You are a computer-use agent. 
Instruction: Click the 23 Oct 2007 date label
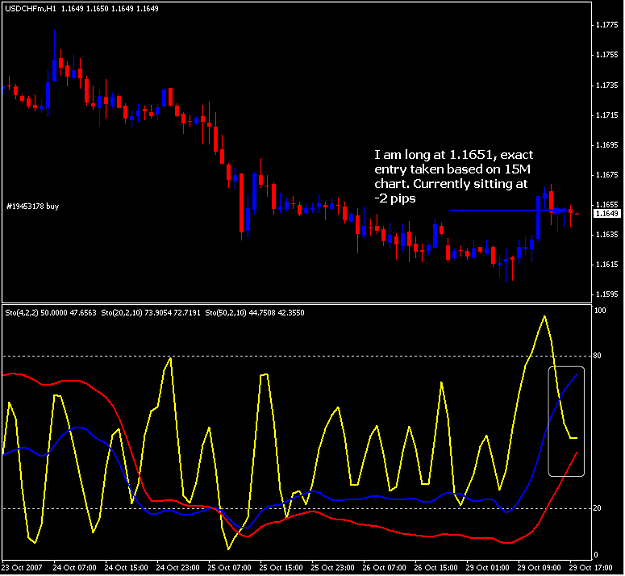point(22,568)
